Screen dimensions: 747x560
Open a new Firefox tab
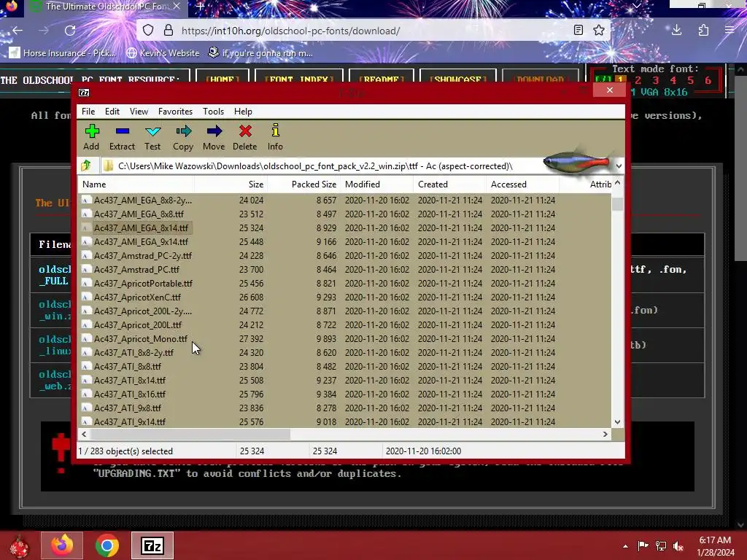(x=200, y=7)
